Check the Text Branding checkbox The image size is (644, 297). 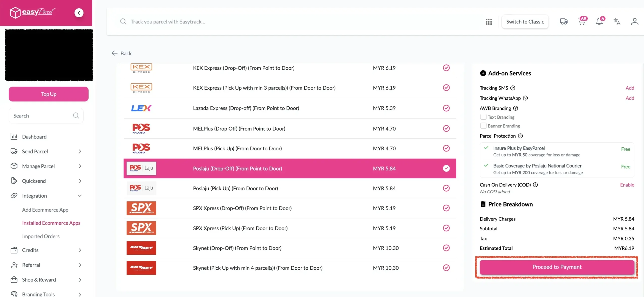pos(483,117)
